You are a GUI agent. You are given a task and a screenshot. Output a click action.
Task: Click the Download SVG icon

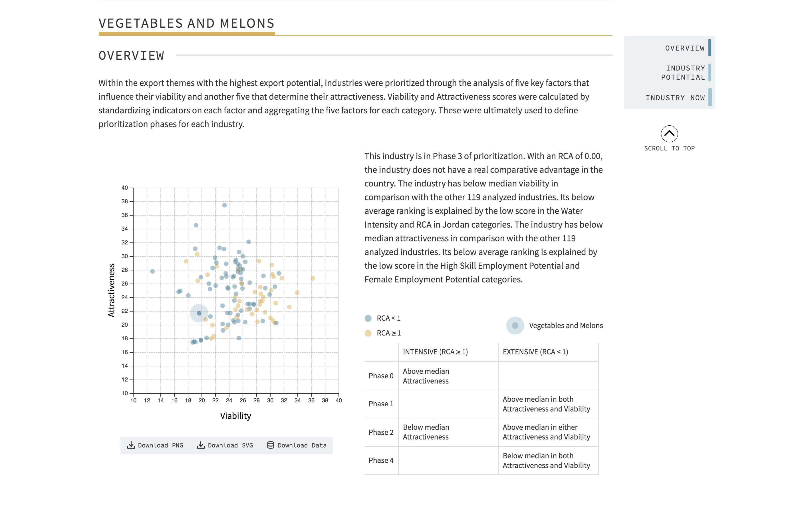201,445
